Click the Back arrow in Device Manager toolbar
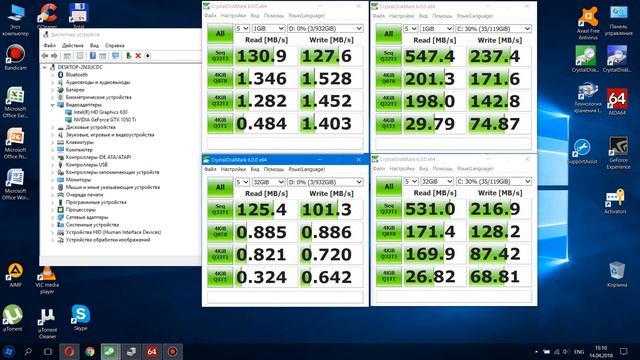The width and height of the screenshot is (640, 360). (45, 56)
